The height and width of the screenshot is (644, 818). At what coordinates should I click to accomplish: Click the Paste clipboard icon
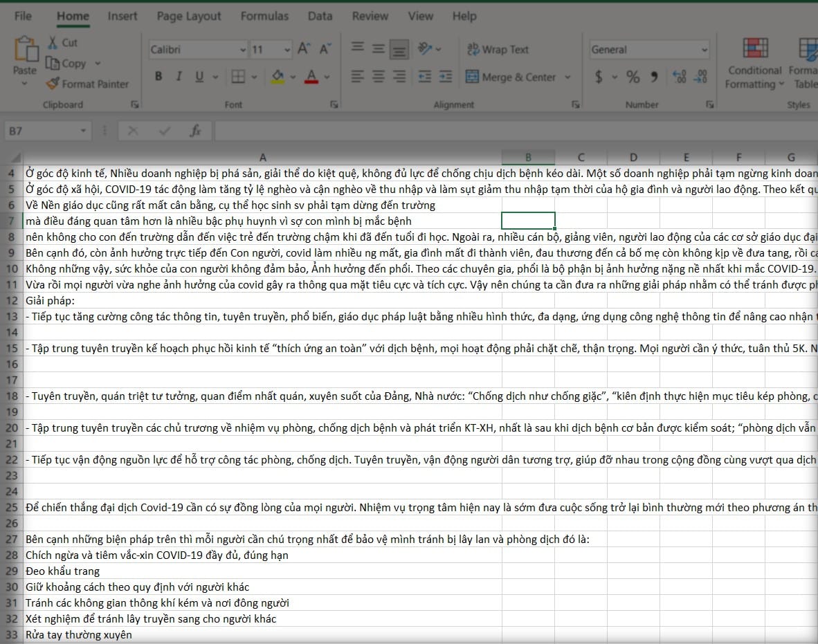pyautogui.click(x=25, y=53)
